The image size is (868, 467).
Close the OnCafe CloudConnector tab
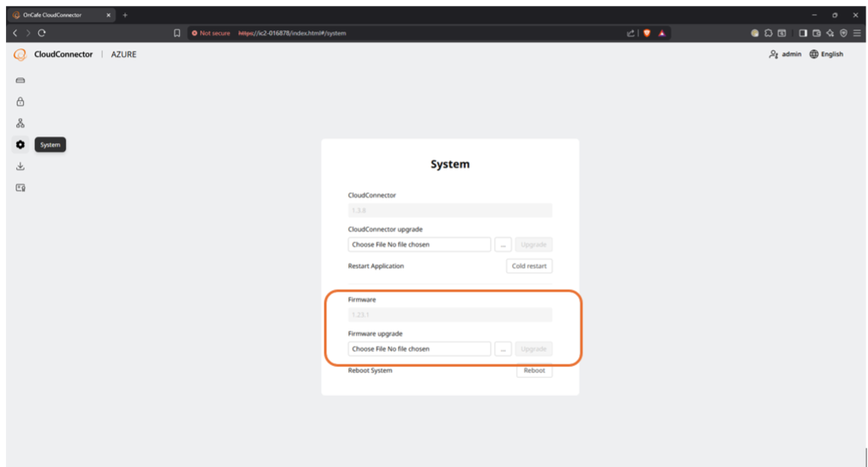108,15
